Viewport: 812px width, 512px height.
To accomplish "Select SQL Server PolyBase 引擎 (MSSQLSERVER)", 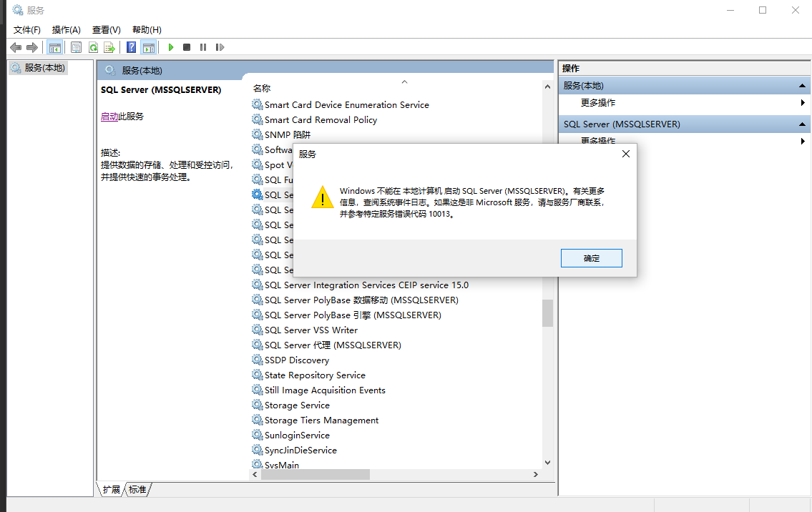I will click(346, 315).
